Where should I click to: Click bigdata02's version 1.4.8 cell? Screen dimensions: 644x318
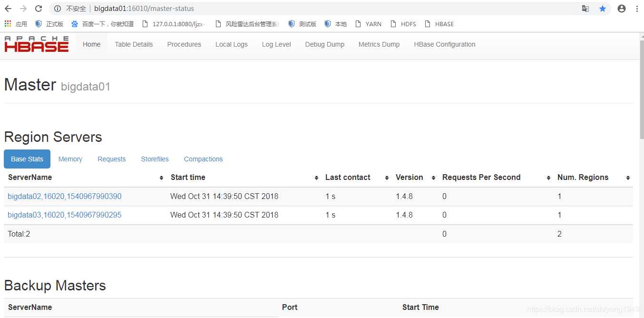pyautogui.click(x=404, y=196)
